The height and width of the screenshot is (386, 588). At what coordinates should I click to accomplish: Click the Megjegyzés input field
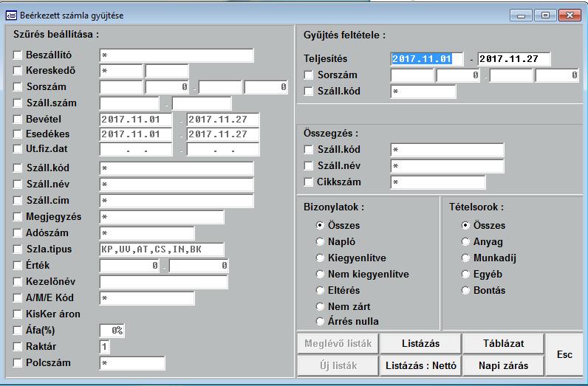pos(162,217)
